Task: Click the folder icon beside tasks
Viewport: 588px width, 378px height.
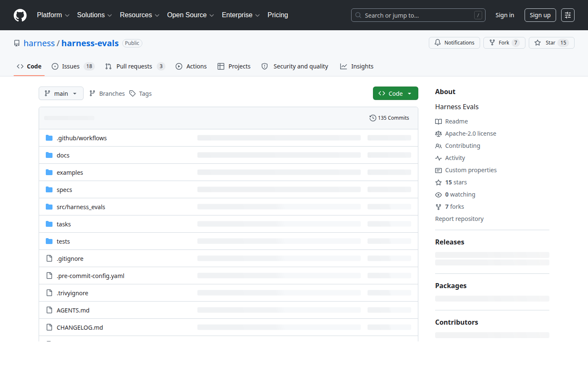Action: (x=49, y=224)
